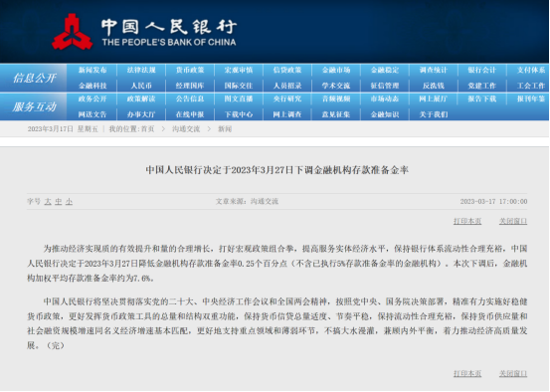Viewport: 550px width, 392px height.
Task: Click top 打印本页 link above article
Action: point(467,221)
